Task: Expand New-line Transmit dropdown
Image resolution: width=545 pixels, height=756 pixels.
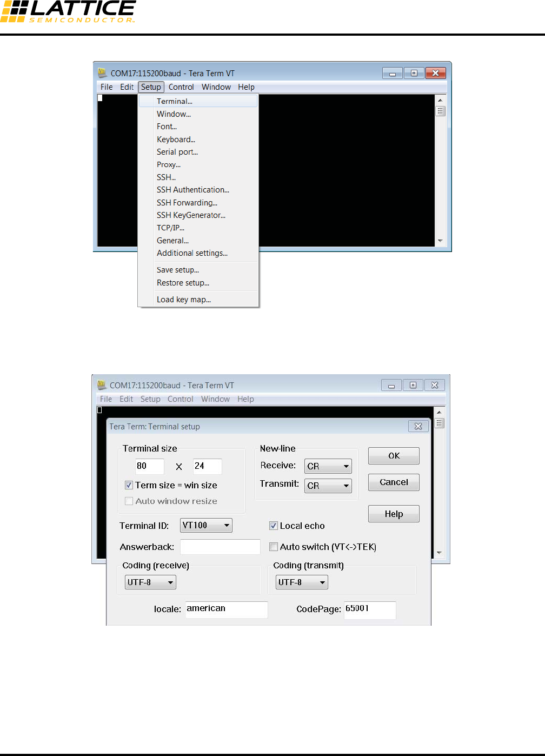Action: click(x=328, y=486)
